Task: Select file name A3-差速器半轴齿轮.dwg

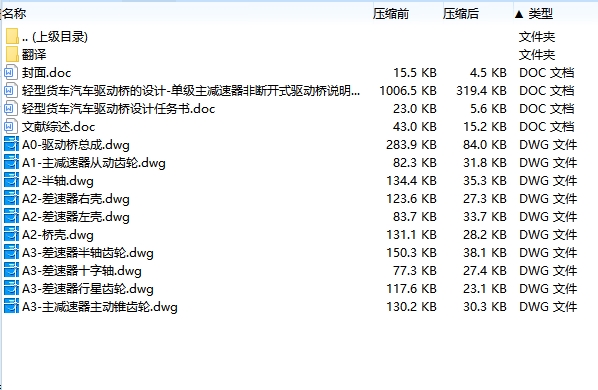Action: [88, 253]
